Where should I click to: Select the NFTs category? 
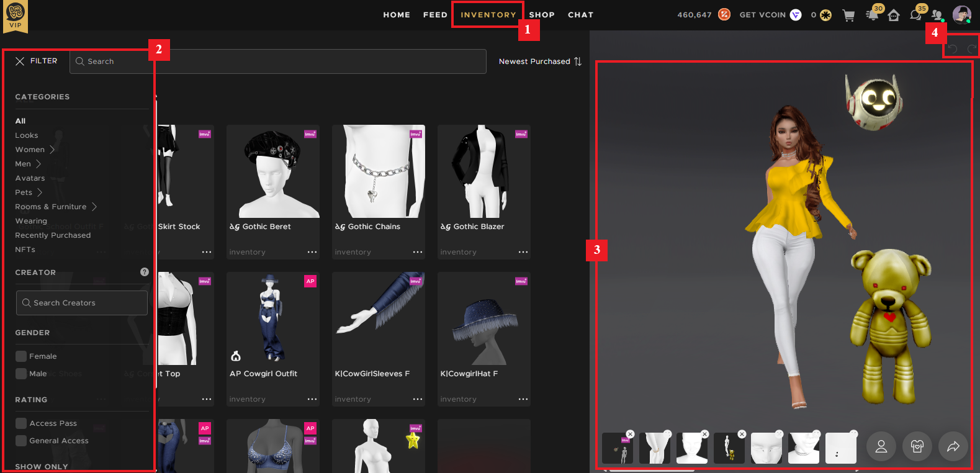[x=25, y=250]
